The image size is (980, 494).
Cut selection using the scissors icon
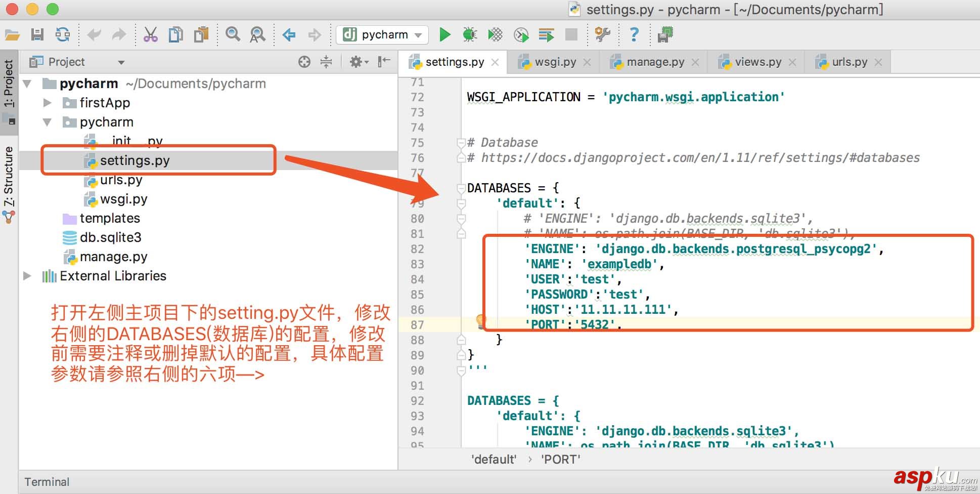click(x=151, y=34)
